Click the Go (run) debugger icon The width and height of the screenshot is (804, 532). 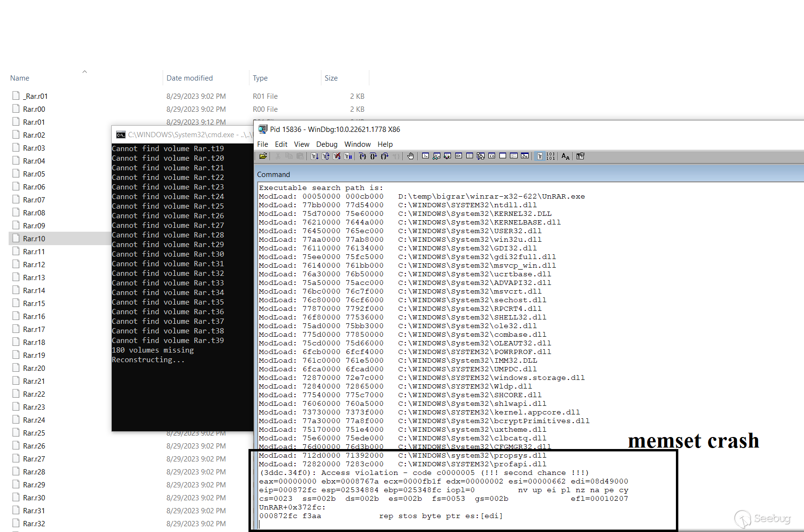pyautogui.click(x=315, y=156)
